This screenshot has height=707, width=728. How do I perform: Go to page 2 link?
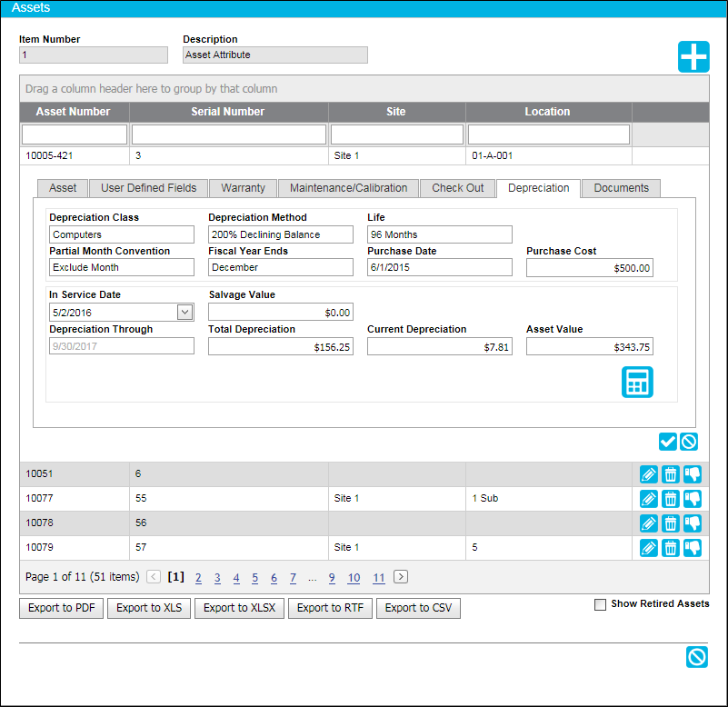pyautogui.click(x=198, y=577)
